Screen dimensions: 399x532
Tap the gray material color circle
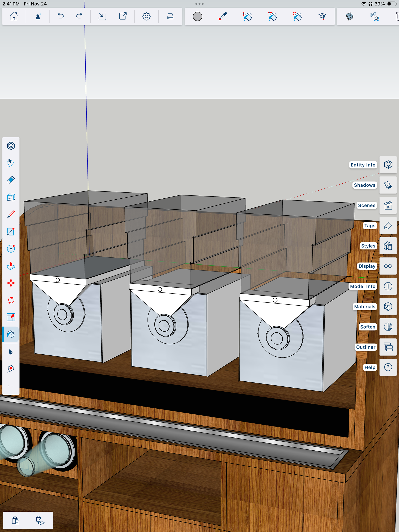197,16
